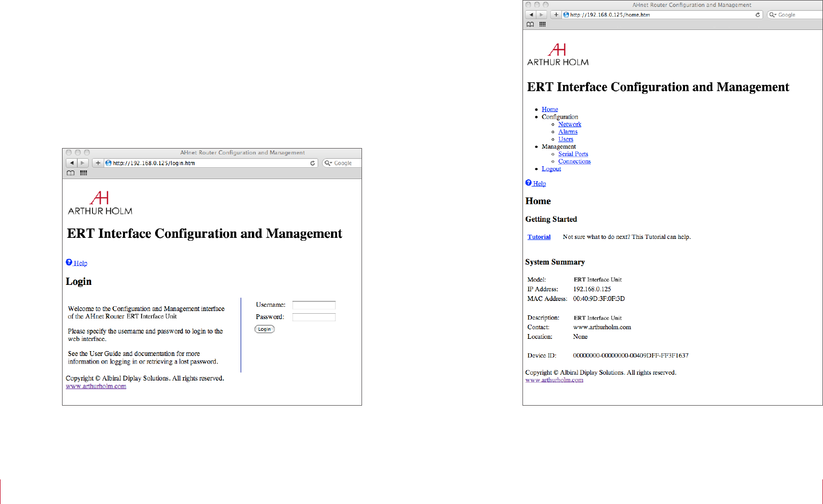Click the Model value ERT Interface Unit
This screenshot has width=823, height=504.
(x=598, y=280)
